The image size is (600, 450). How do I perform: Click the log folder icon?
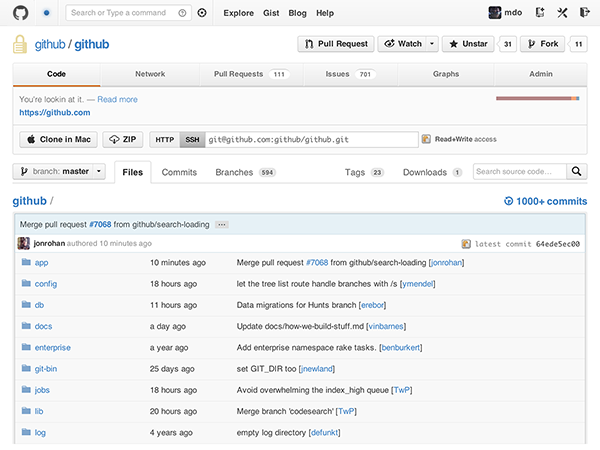(26, 432)
